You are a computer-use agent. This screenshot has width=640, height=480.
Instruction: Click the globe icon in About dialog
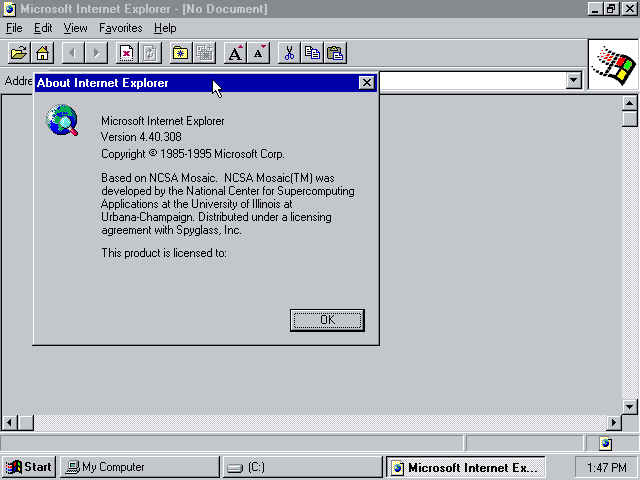pyautogui.click(x=62, y=120)
